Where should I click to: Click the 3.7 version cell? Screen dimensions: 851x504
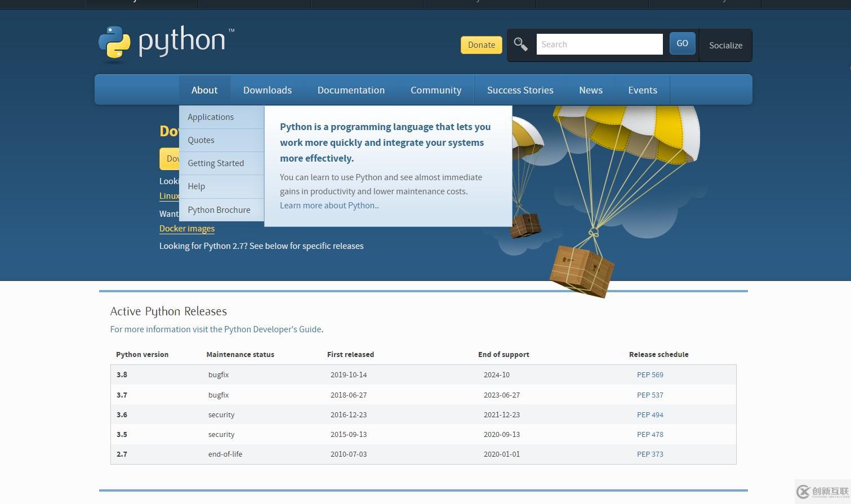(122, 395)
